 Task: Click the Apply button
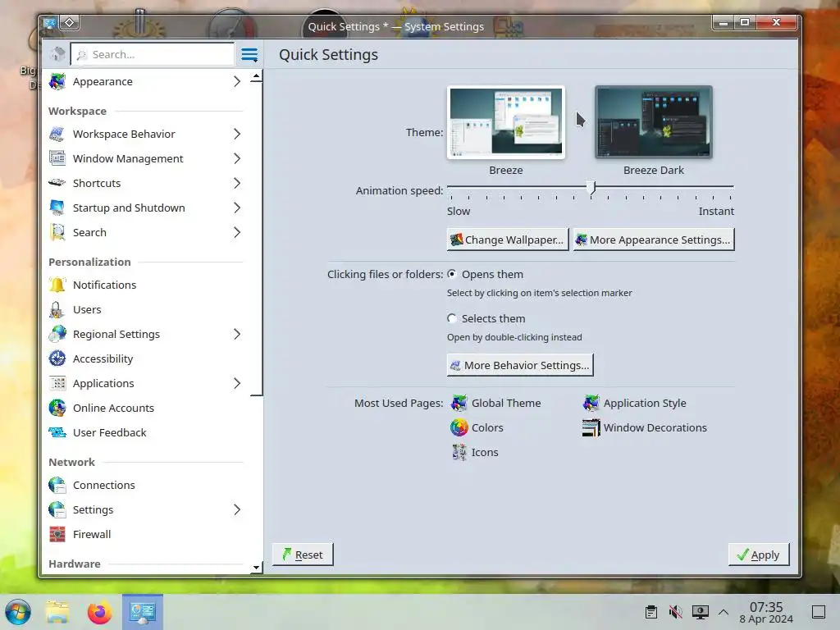(759, 555)
